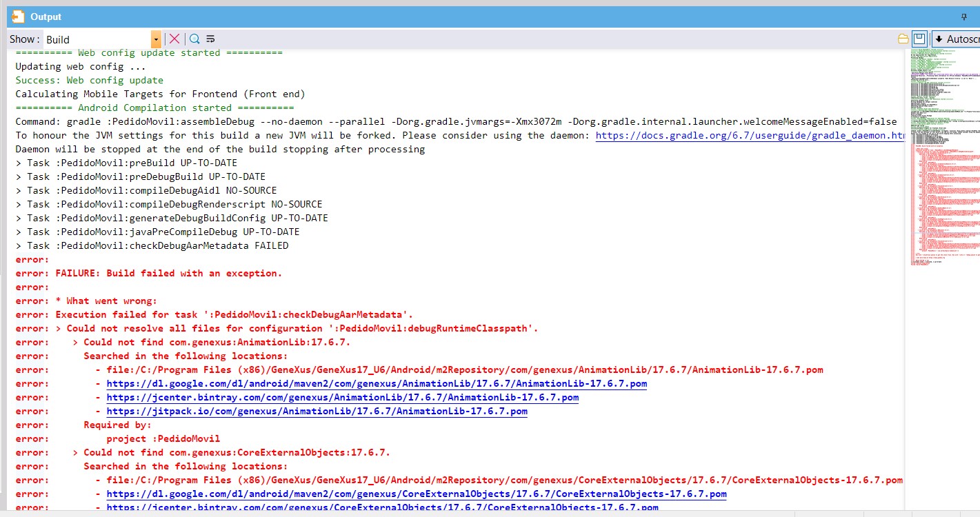Click "Execution failed for task" error line
This screenshot has height=517, width=980.
pos(214,314)
